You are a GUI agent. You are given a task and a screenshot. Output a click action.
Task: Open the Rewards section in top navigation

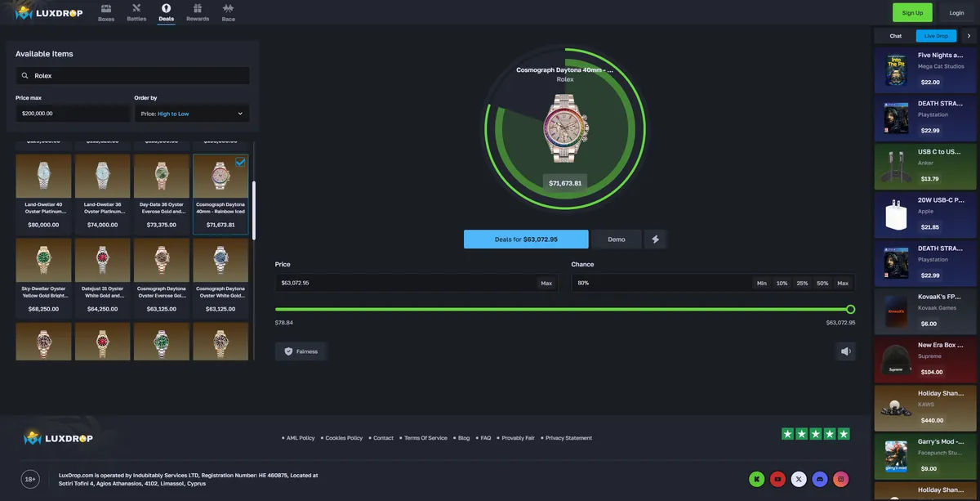point(198,12)
